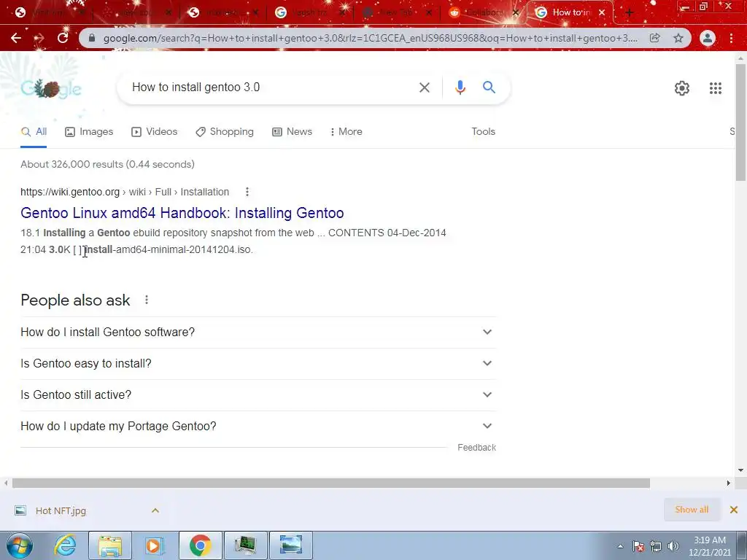Open the Chrome profile avatar
This screenshot has width=747, height=560.
(x=708, y=38)
